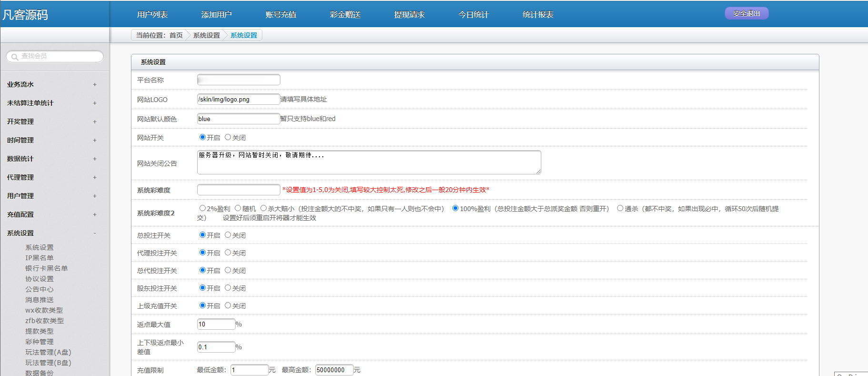Click the 网站默认颜色 input containing blue
The height and width of the screenshot is (376, 868).
tap(239, 119)
